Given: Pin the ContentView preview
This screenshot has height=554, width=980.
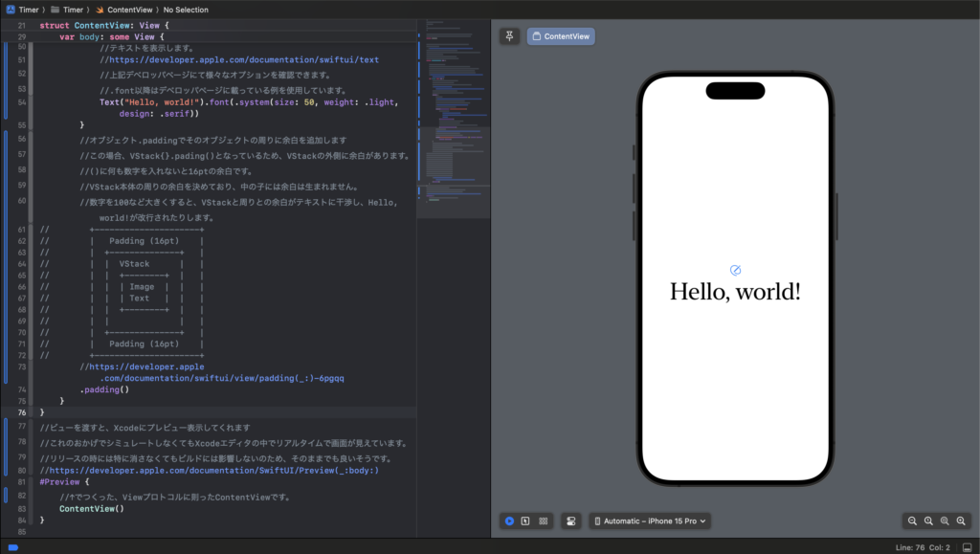Looking at the screenshot, I should [509, 35].
